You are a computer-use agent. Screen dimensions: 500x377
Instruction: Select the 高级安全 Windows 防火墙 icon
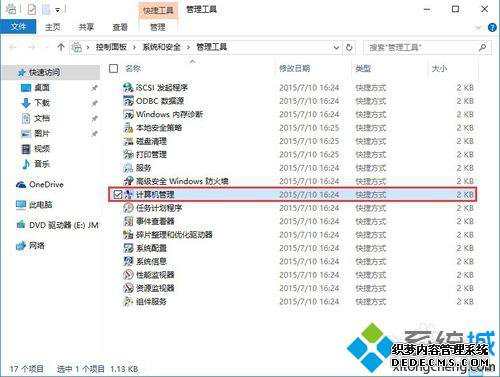[128, 181]
